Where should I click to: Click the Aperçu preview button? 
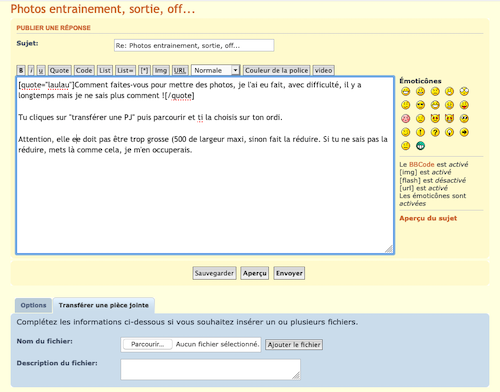255,273
